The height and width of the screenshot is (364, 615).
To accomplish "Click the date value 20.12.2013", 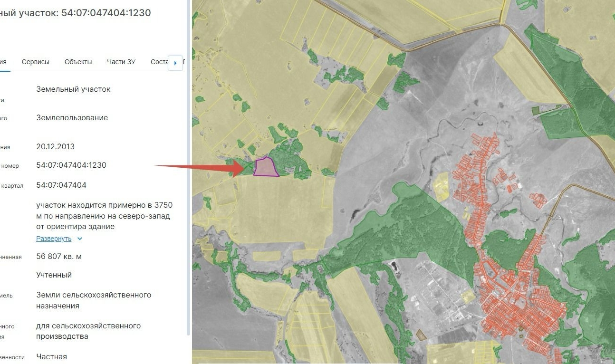I will [55, 146].
